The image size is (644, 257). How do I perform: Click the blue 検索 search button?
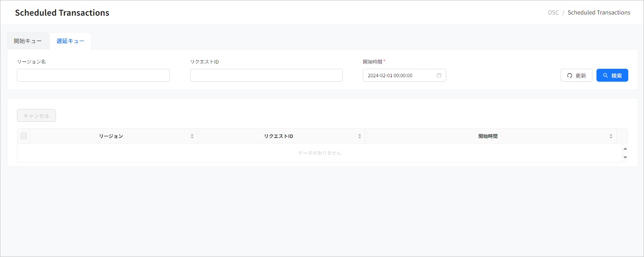(612, 75)
